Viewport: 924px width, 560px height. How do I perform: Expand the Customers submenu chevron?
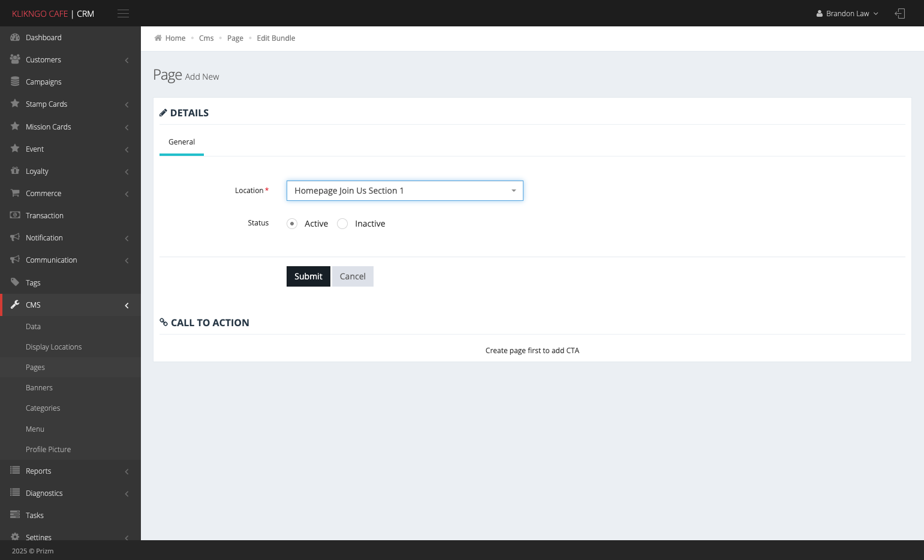[x=127, y=60]
